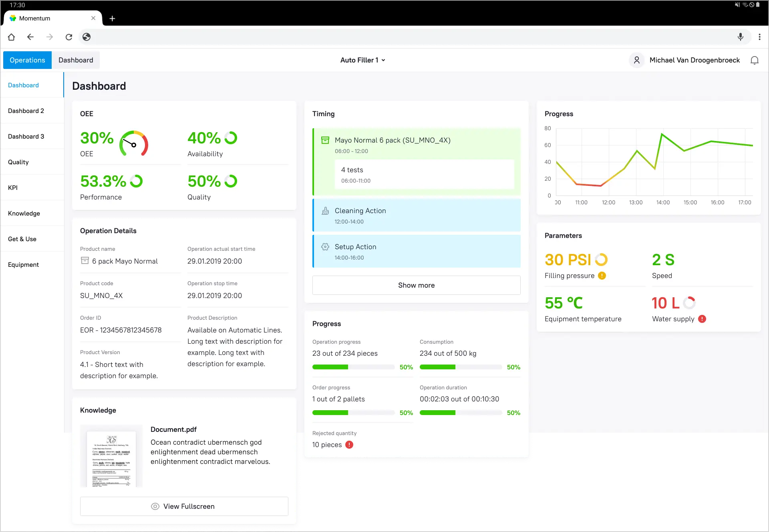This screenshot has height=532, width=769.
Task: Click the Filling pressure donut indicator
Action: (601, 260)
